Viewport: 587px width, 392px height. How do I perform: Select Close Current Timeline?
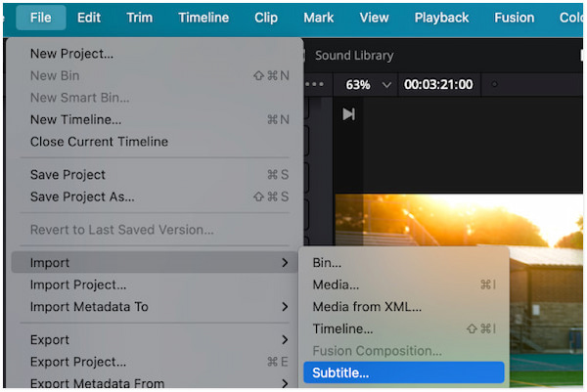tap(99, 142)
